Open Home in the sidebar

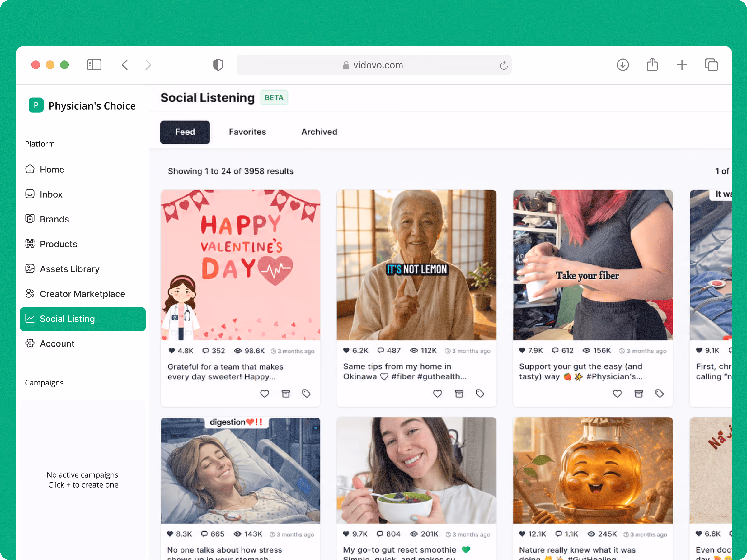(x=83, y=169)
